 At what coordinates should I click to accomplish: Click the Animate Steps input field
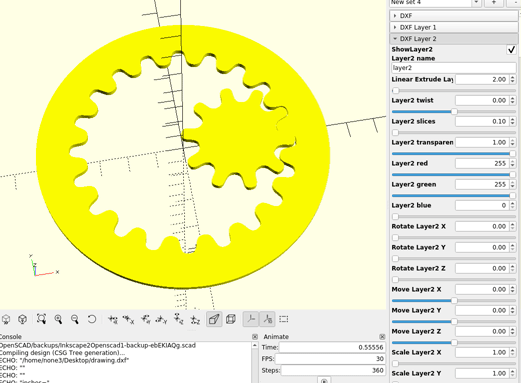[x=333, y=370]
